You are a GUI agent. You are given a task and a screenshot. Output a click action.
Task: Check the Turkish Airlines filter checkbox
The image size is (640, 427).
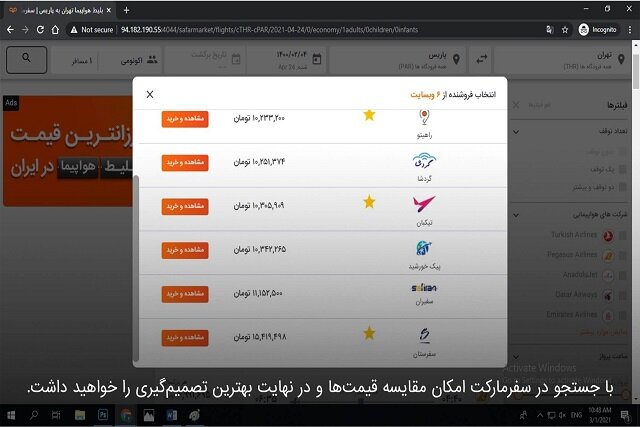pyautogui.click(x=623, y=235)
